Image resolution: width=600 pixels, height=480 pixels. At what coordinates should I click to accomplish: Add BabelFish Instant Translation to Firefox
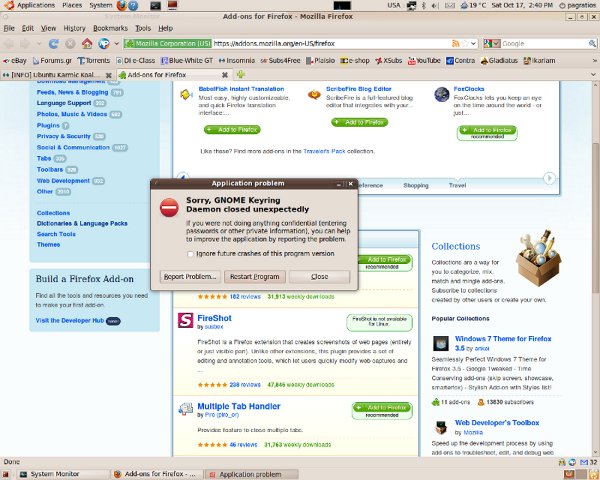232,130
